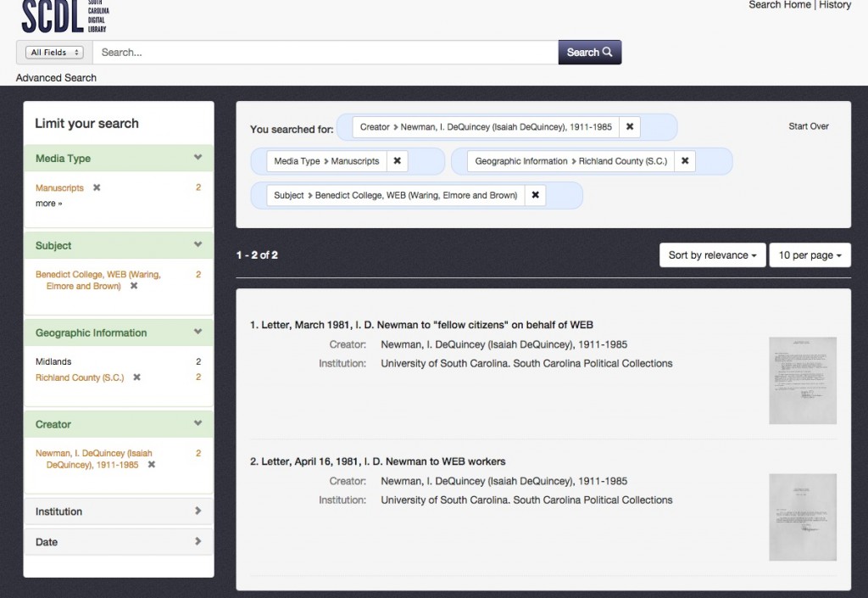This screenshot has height=598, width=868.
Task: Remove Benedict College subject facet in sidebar
Action: (134, 286)
